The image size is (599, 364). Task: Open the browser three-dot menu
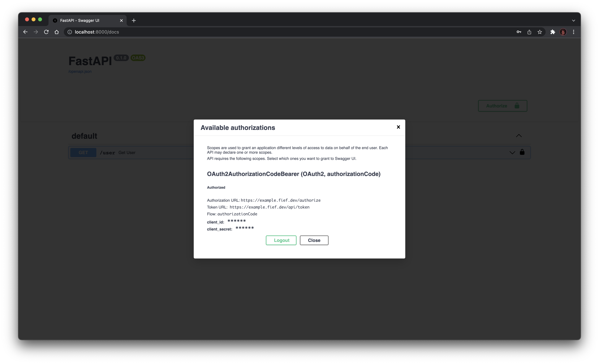[x=574, y=32]
